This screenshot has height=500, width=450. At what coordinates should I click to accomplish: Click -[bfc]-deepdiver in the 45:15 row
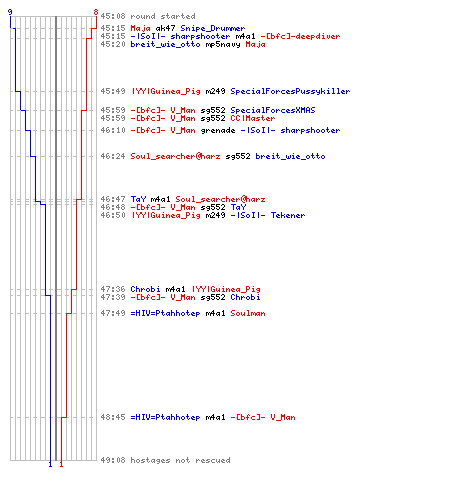[300, 36]
